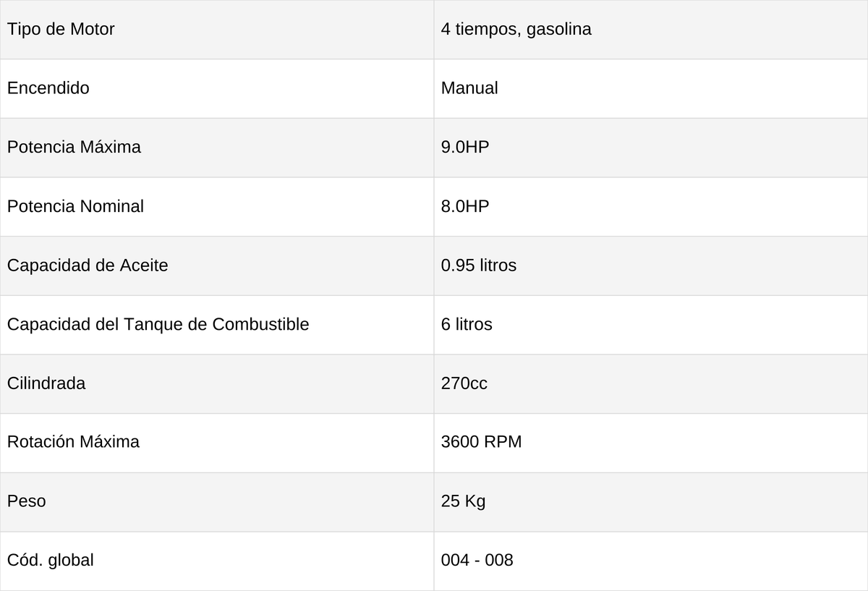This screenshot has height=591, width=868.
Task: Select the Potencia Nominal label
Action: tap(75, 206)
